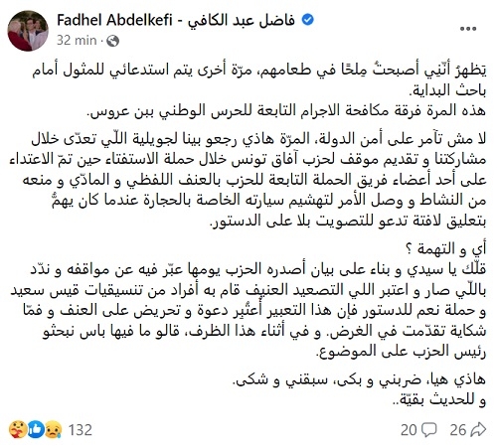Viewport: 497px width, 448px height.
Task: Open Fadhel Abdelkefi's profile picture
Action: [x=28, y=31]
